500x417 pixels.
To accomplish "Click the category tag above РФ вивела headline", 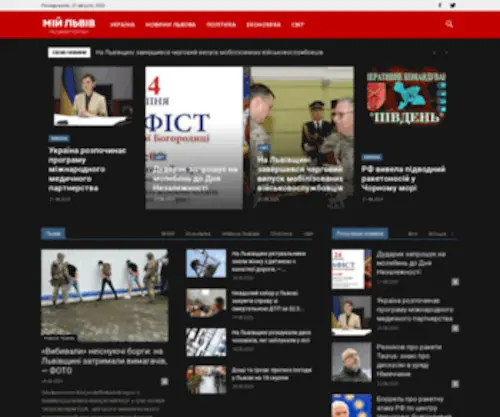I will (372, 157).
